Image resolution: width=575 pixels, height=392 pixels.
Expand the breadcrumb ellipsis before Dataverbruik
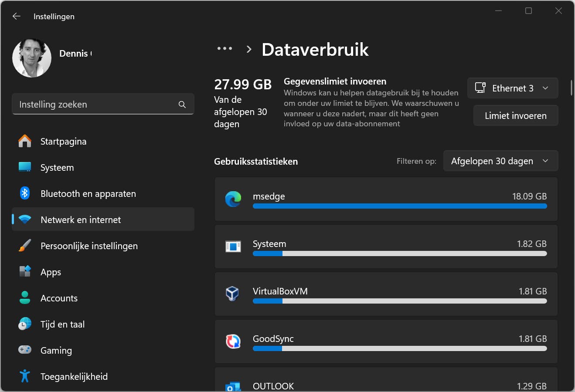click(x=224, y=48)
